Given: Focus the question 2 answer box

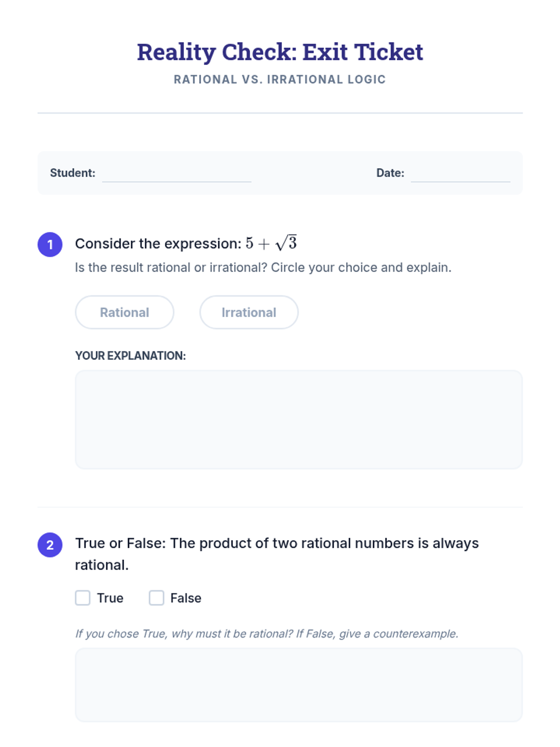Looking at the screenshot, I should [x=299, y=684].
